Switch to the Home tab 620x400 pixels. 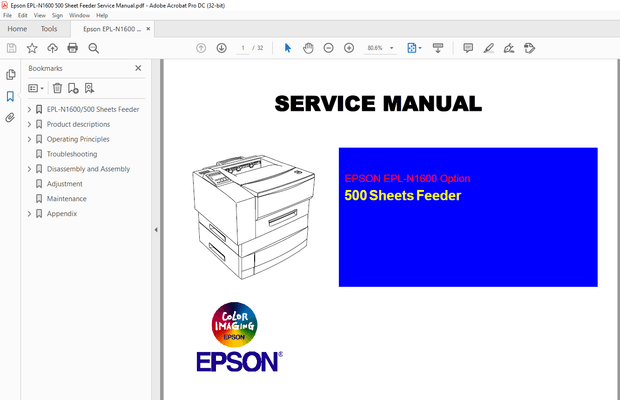point(17,29)
